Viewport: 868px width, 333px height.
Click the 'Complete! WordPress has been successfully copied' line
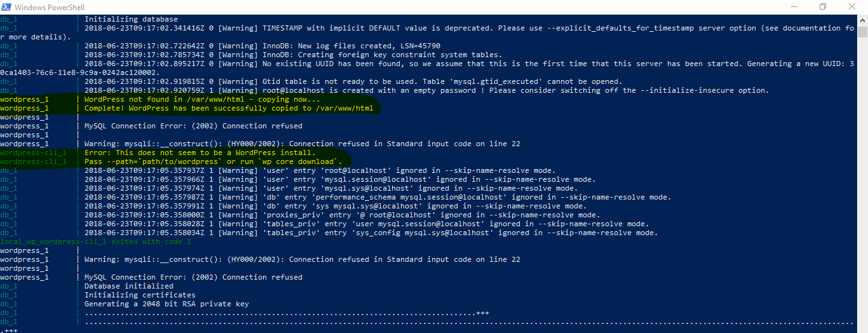click(x=229, y=109)
